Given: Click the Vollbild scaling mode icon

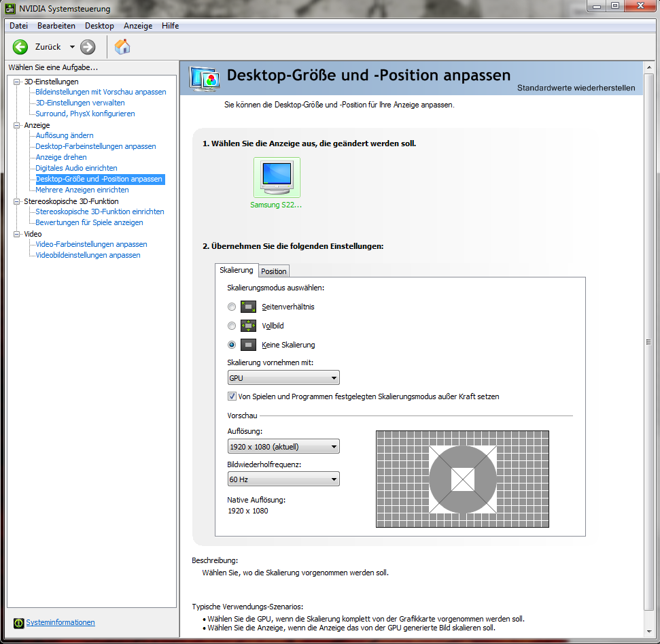Looking at the screenshot, I should (248, 326).
